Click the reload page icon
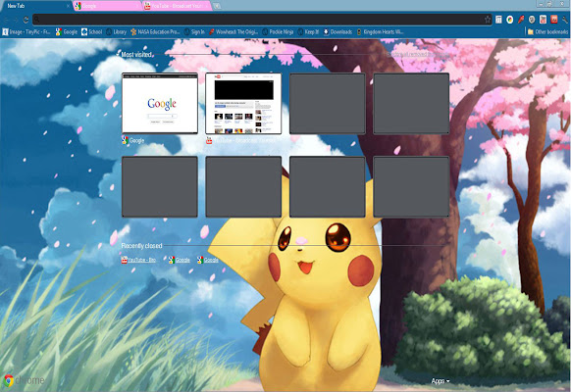 26,20
